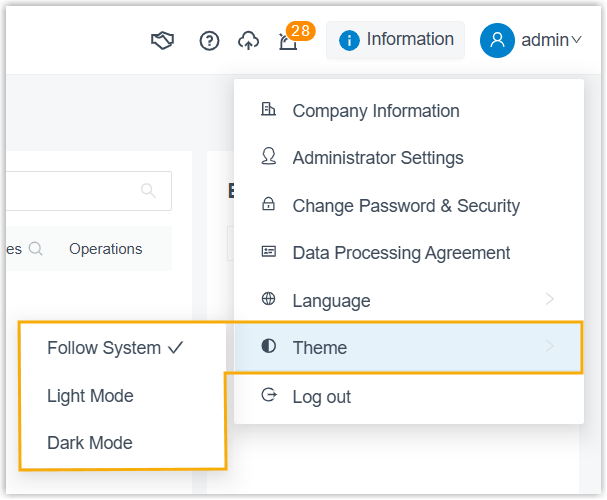This screenshot has width=607, height=500.
Task: Click the search magnifier icon in search box
Action: (148, 190)
